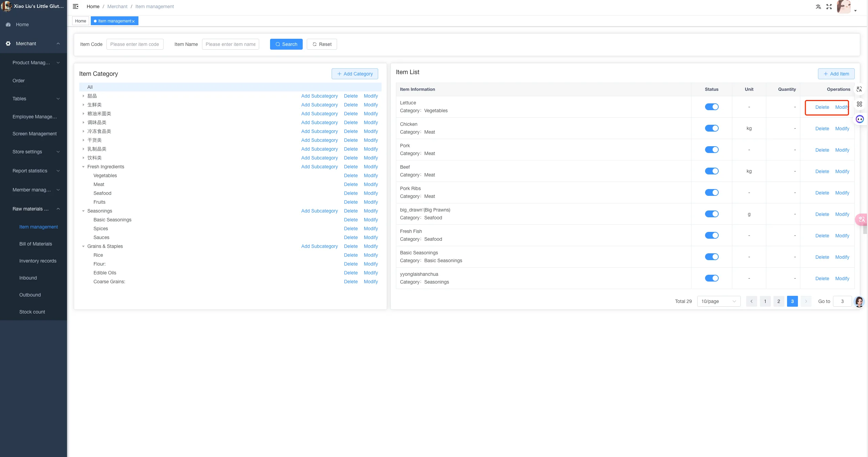Collapse the sidebar with the hamburger icon
Screen dimensions: 868x457
76,6
